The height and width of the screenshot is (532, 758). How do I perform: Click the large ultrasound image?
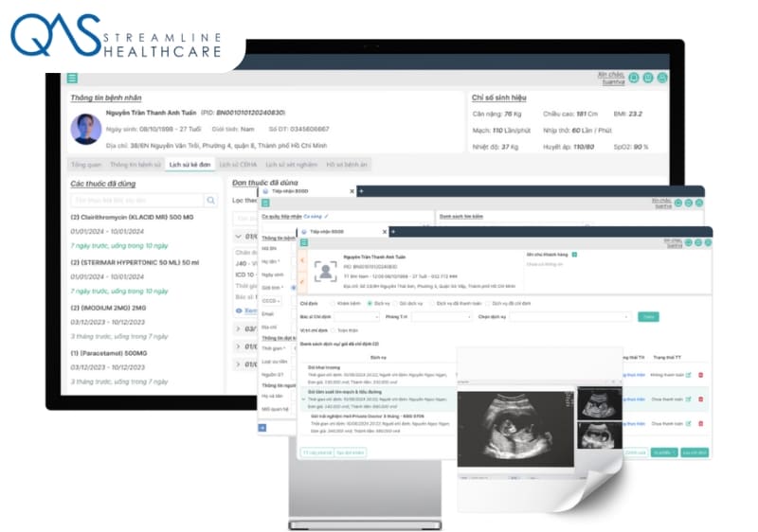(515, 429)
